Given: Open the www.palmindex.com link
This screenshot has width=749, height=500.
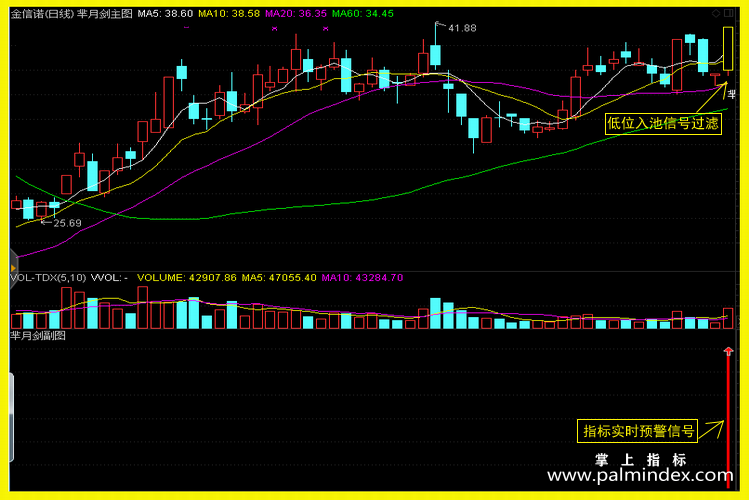Looking at the screenshot, I should (x=640, y=475).
